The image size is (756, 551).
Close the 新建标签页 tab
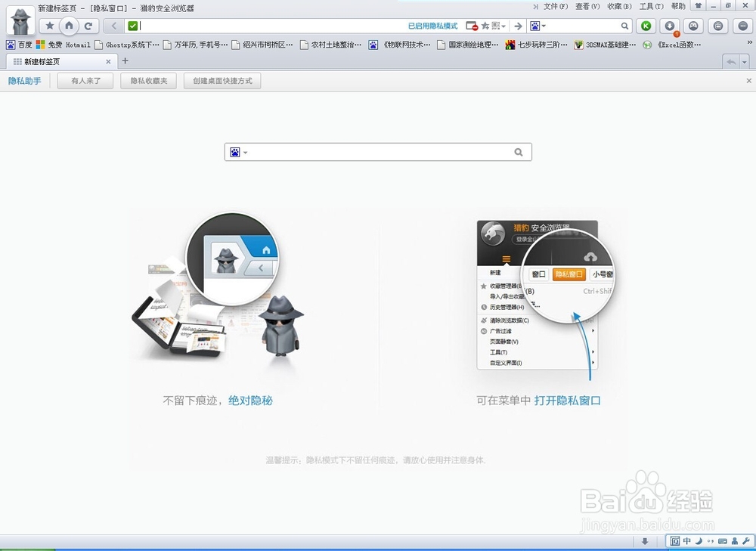pos(108,61)
